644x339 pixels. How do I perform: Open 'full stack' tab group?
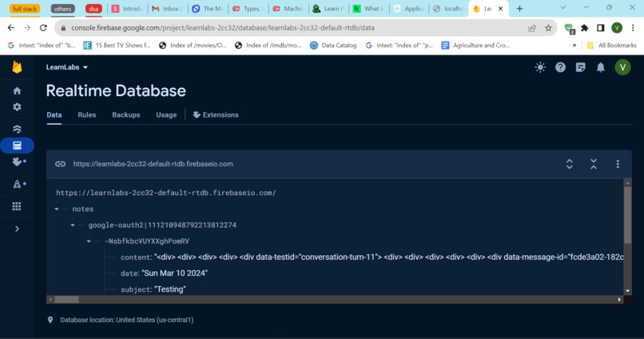pos(25,9)
